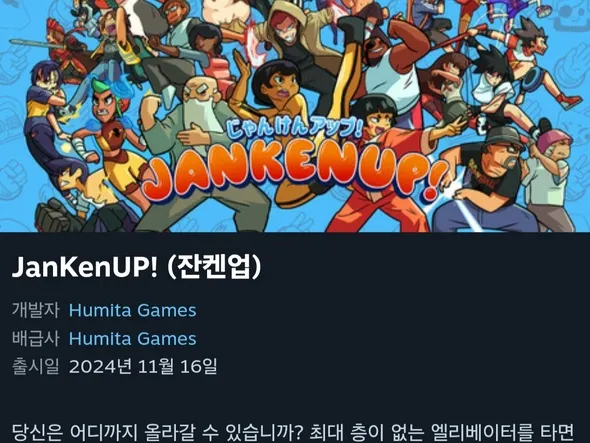The width and height of the screenshot is (590, 443).
Task: Open the Humita Games developer link
Action: tap(132, 311)
